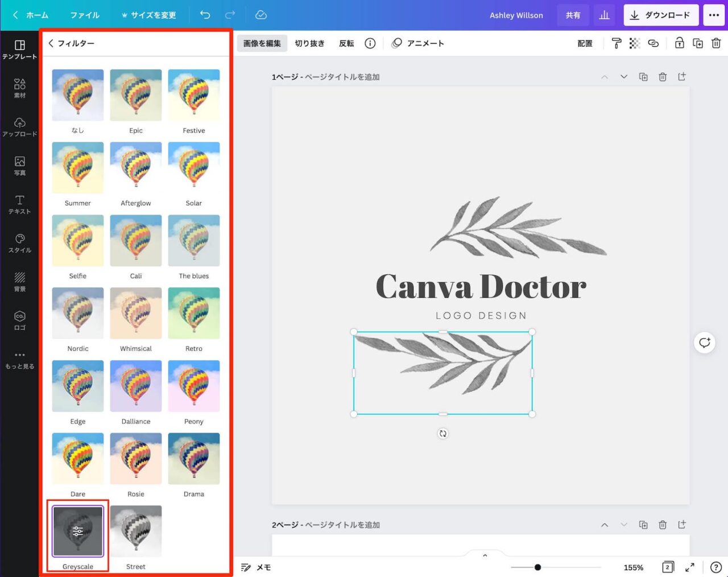
Task: Click the image info icon
Action: point(370,43)
